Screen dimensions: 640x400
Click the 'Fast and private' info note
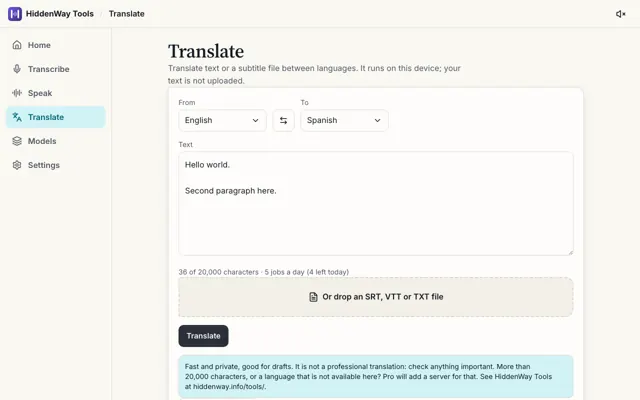376,376
